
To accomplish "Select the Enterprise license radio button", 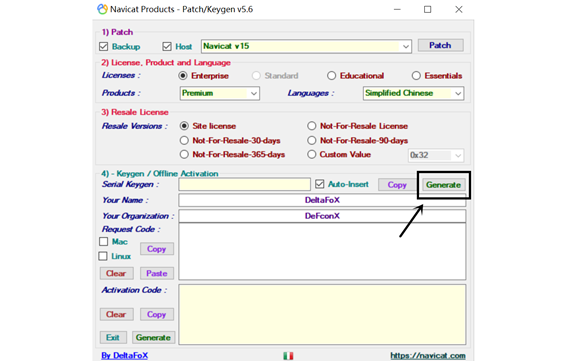I will [183, 76].
